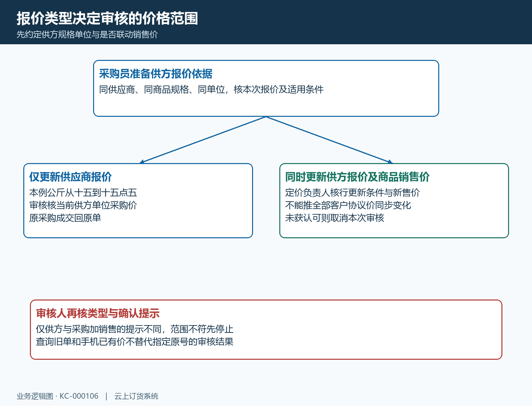Select the line 未获认可则取消本次审核
The height and width of the screenshot is (406, 532).
[x=334, y=218]
